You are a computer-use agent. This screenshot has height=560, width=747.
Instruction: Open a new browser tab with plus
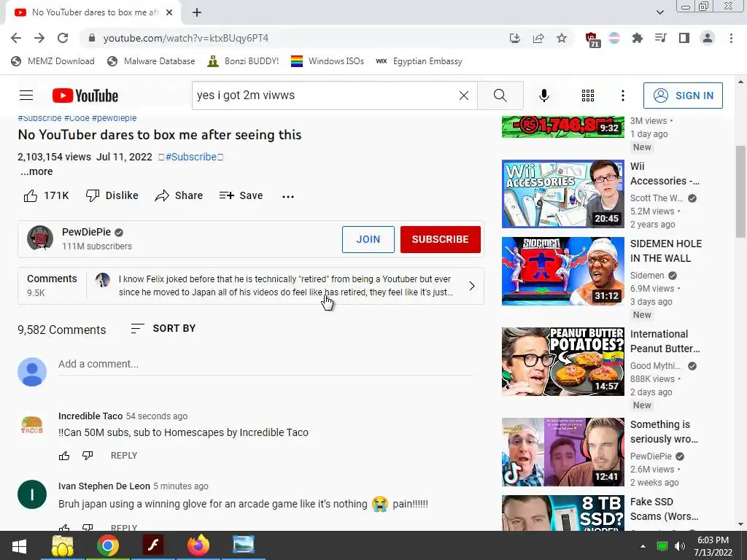197,13
